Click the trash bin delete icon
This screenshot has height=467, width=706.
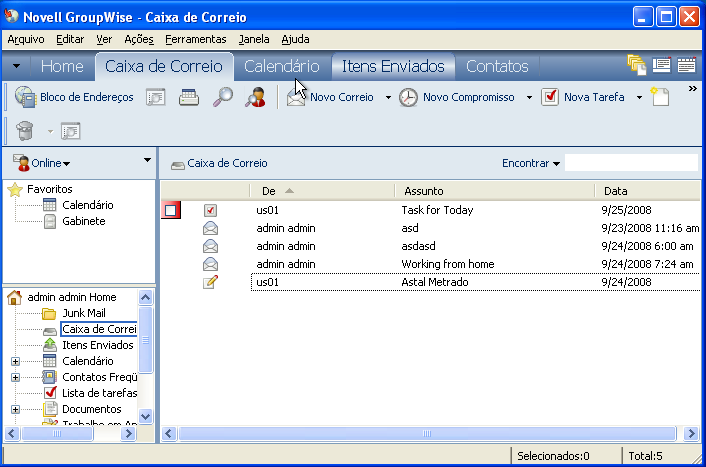(x=25, y=130)
